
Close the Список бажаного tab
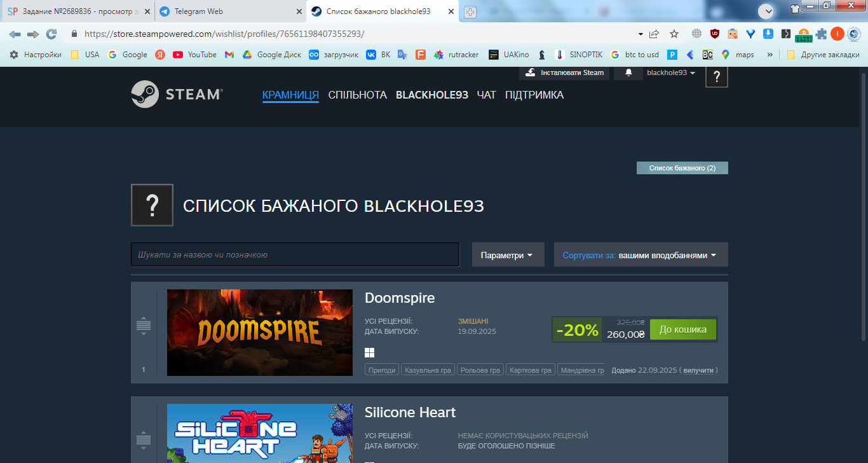(451, 11)
